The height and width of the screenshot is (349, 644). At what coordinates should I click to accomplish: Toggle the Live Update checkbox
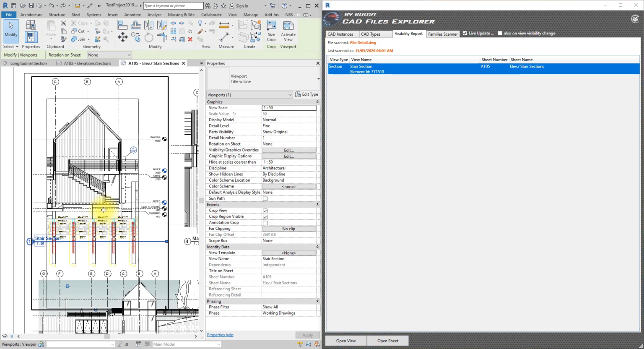click(x=465, y=33)
